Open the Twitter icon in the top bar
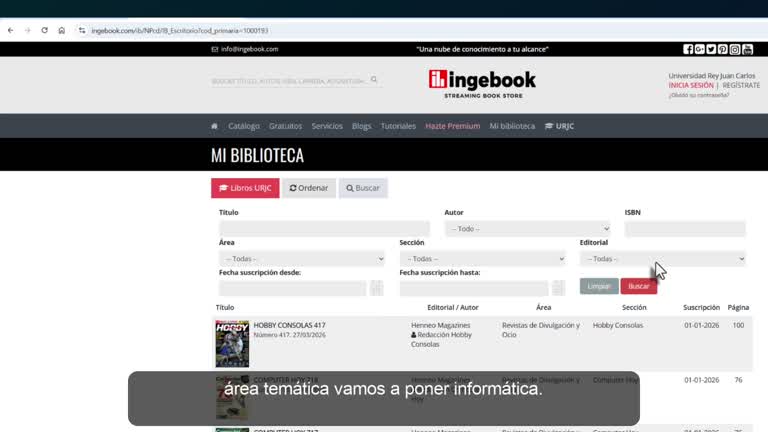 [711, 49]
